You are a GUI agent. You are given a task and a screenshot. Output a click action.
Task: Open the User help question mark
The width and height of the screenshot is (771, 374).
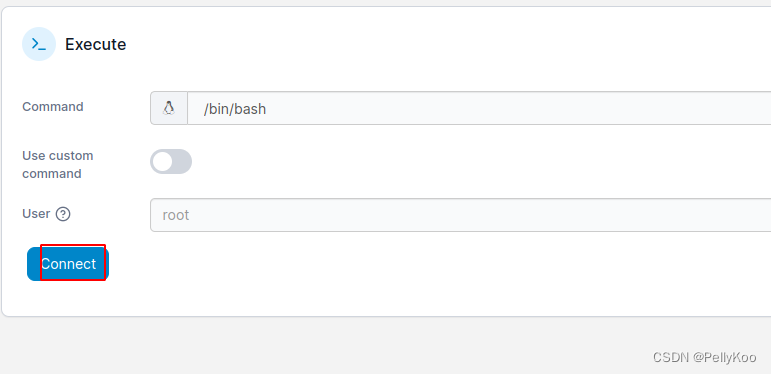click(63, 214)
